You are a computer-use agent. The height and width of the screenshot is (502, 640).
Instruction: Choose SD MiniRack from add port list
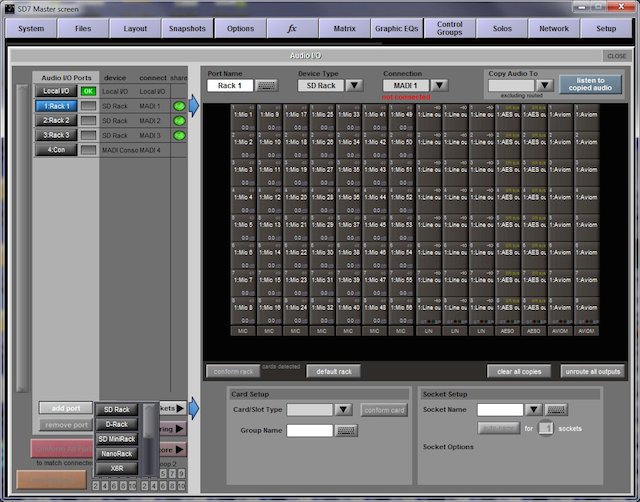click(x=117, y=439)
